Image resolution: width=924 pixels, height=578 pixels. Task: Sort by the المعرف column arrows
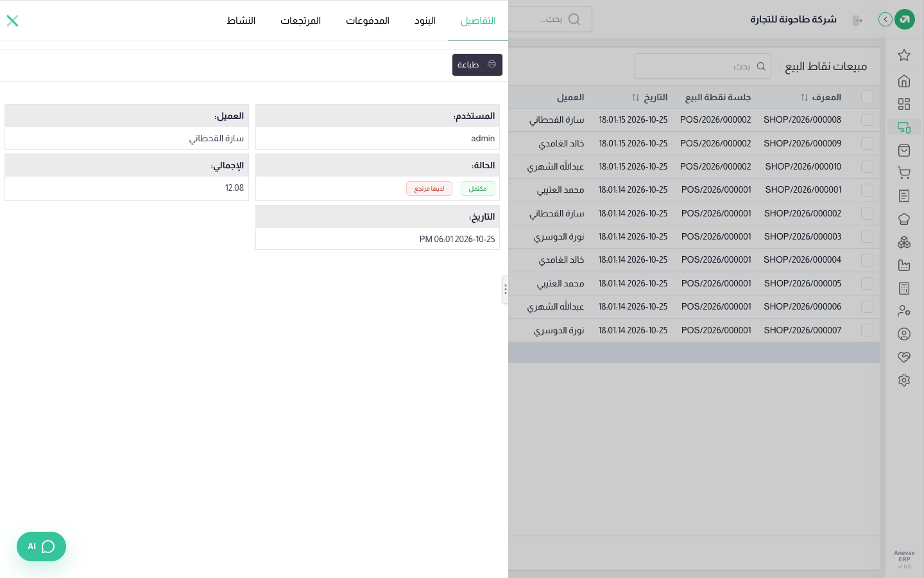[804, 98]
